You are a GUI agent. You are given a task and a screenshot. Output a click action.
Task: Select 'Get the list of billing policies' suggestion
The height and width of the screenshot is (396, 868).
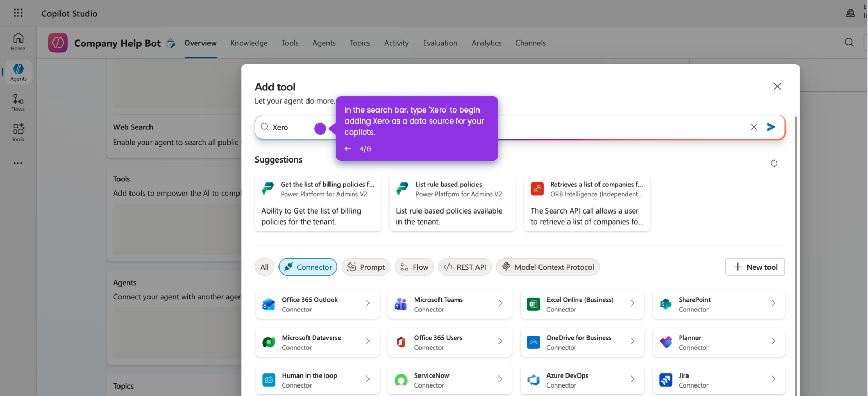click(x=318, y=203)
